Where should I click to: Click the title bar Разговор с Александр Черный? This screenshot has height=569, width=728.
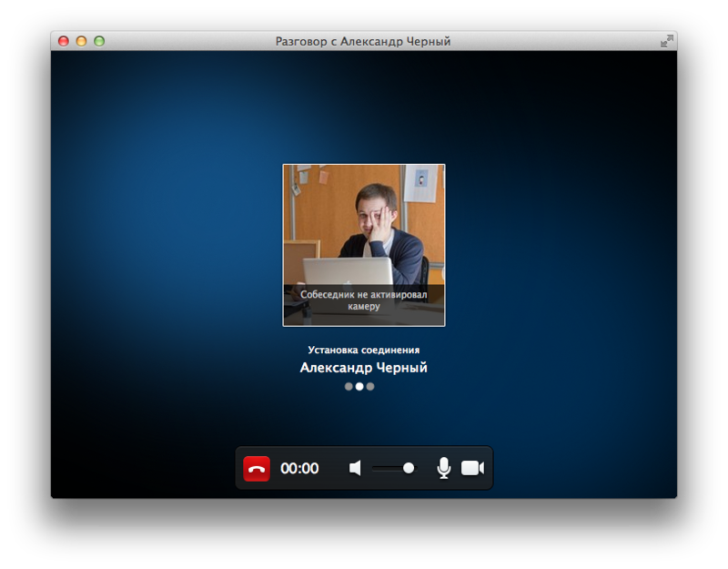[x=364, y=41]
